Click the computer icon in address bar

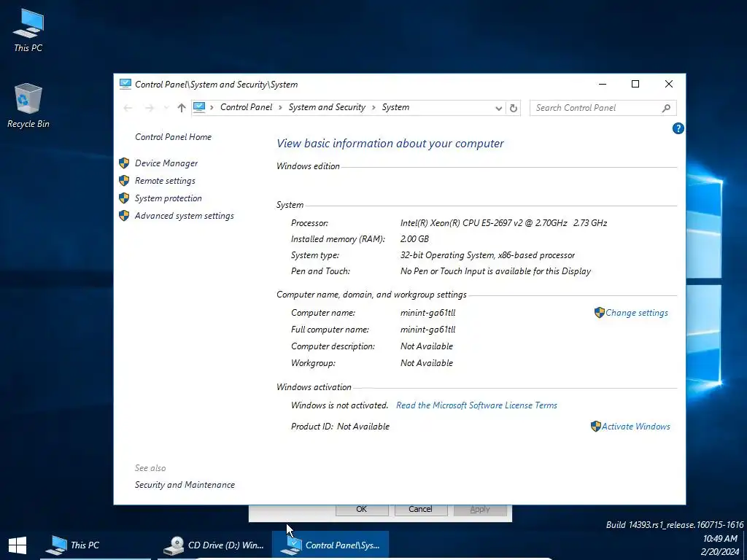pos(199,108)
